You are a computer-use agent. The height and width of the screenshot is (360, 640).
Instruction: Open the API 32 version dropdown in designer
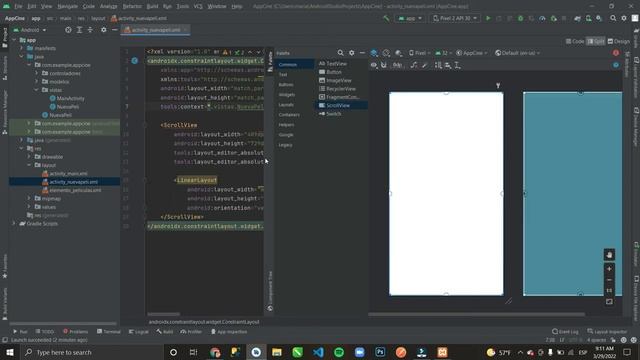(x=443, y=53)
